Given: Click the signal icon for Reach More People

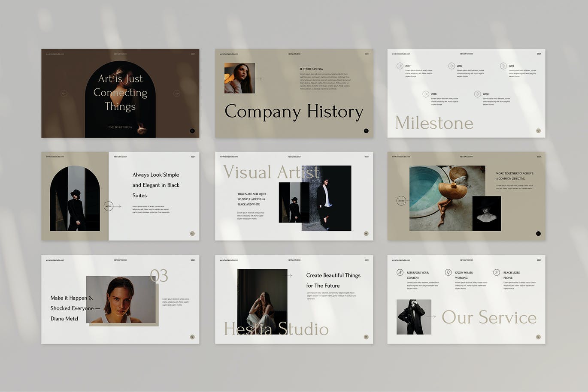Looking at the screenshot, I should point(497,272).
